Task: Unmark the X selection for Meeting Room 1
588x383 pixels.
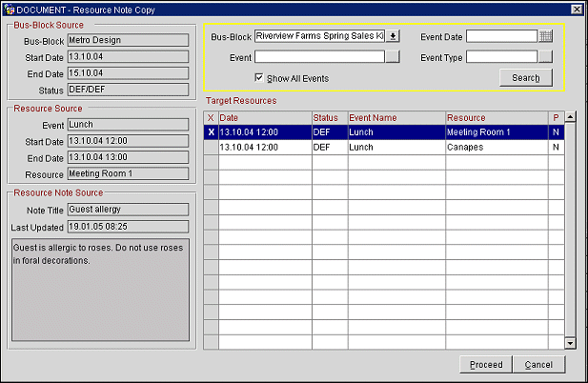Action: [x=211, y=132]
